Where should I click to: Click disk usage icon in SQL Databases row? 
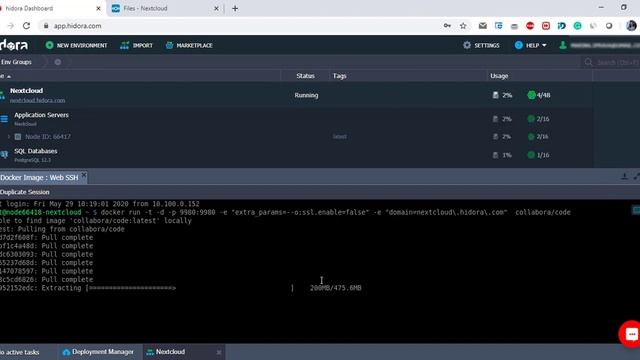pos(495,155)
